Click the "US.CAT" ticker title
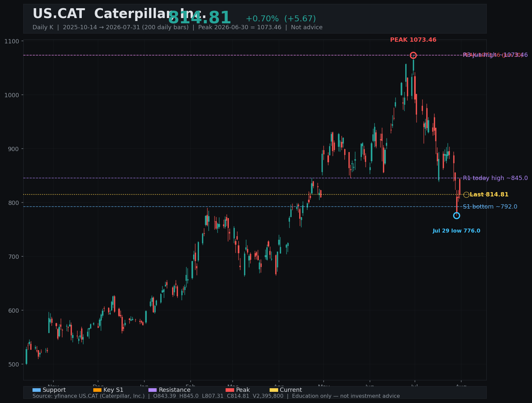This screenshot has width=532, height=403. 58,14
